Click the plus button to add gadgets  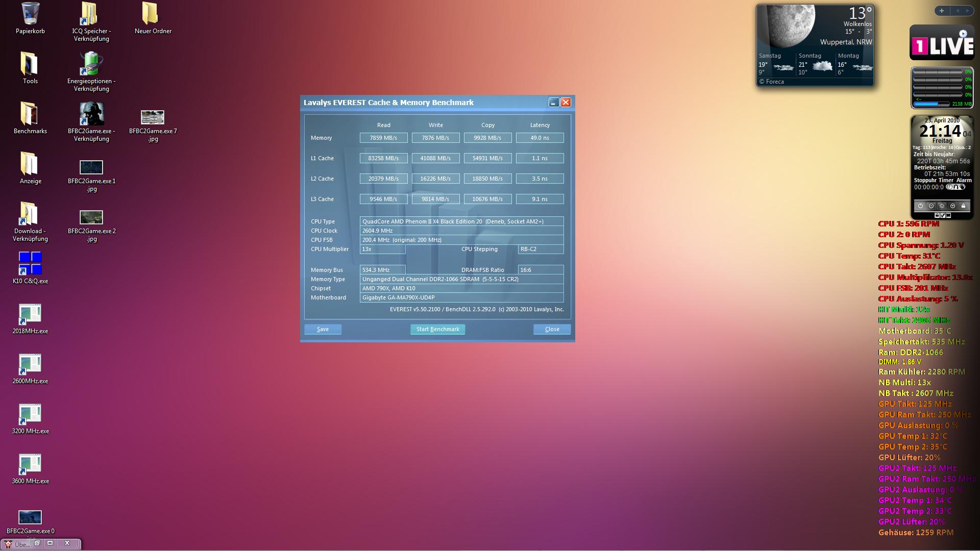point(942,11)
